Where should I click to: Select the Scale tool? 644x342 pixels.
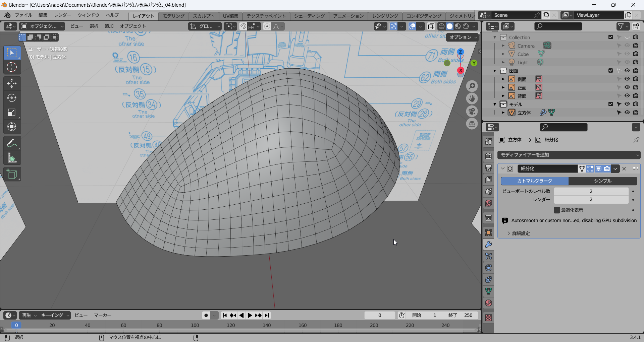point(12,113)
